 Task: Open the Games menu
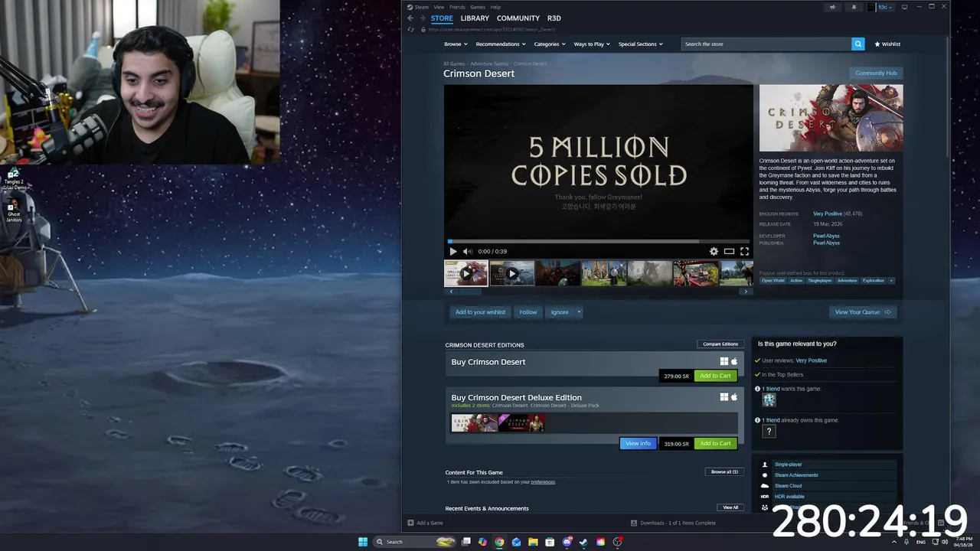pyautogui.click(x=478, y=7)
